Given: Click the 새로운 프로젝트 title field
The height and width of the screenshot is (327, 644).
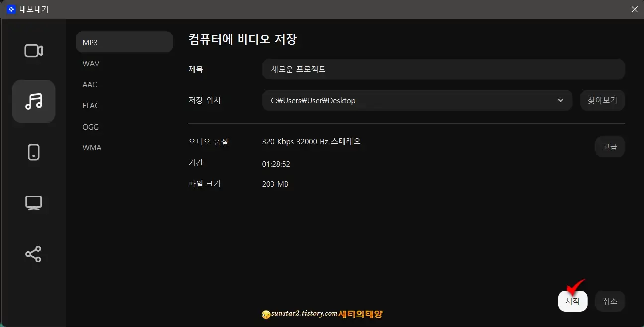Looking at the screenshot, I should (443, 69).
